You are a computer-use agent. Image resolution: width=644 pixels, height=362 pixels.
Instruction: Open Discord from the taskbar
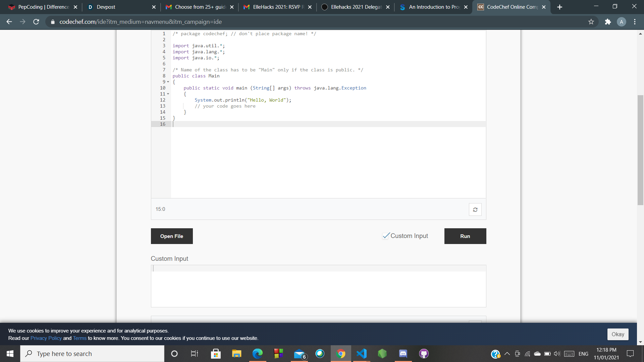click(x=403, y=354)
